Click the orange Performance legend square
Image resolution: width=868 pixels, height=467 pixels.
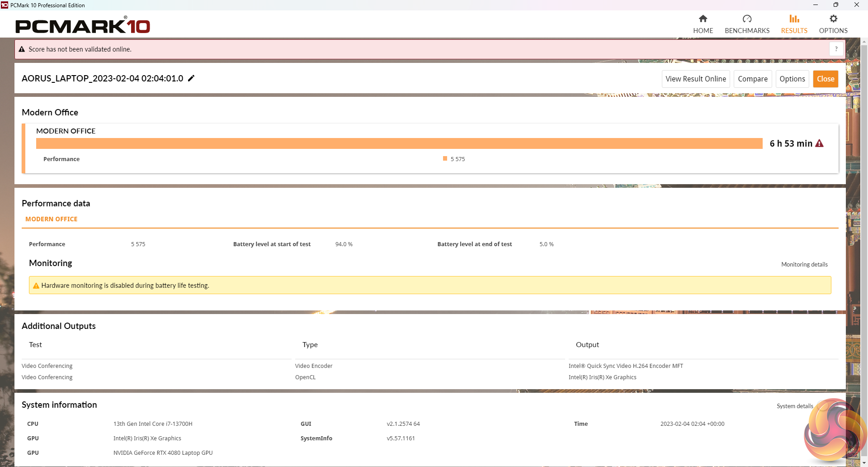445,158
